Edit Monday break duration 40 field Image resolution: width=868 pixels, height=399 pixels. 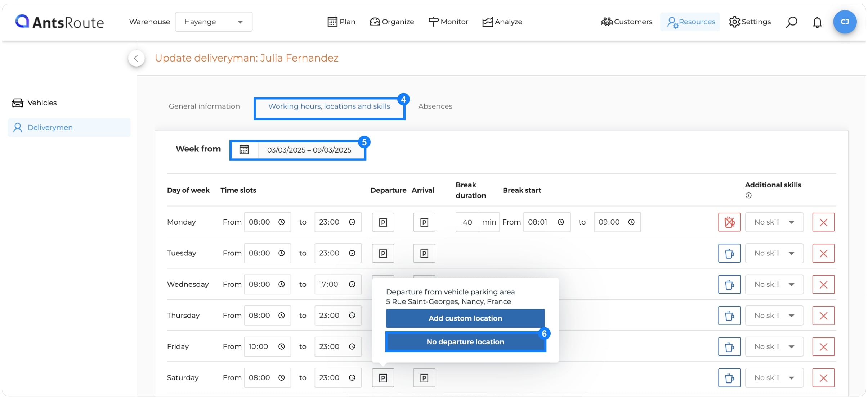click(x=467, y=222)
